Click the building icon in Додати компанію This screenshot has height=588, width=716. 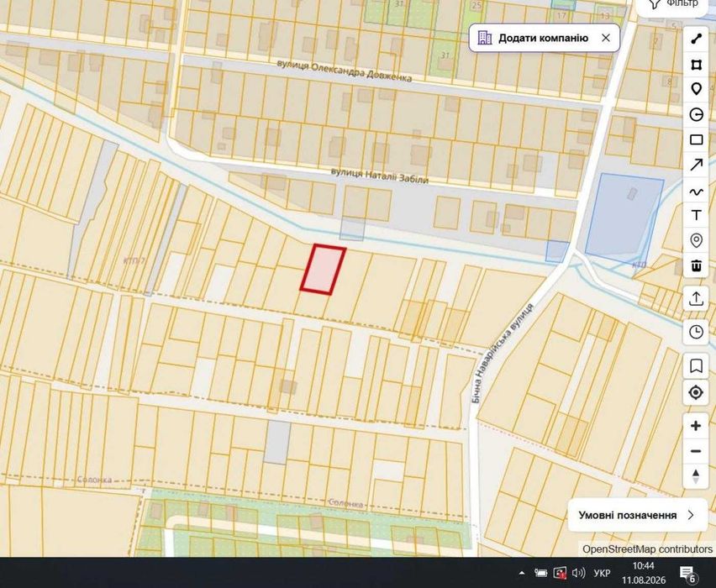(x=485, y=38)
